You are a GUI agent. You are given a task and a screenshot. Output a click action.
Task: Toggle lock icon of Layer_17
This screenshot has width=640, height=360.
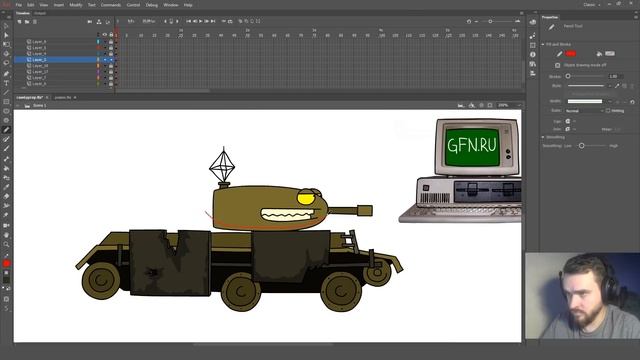111,72
